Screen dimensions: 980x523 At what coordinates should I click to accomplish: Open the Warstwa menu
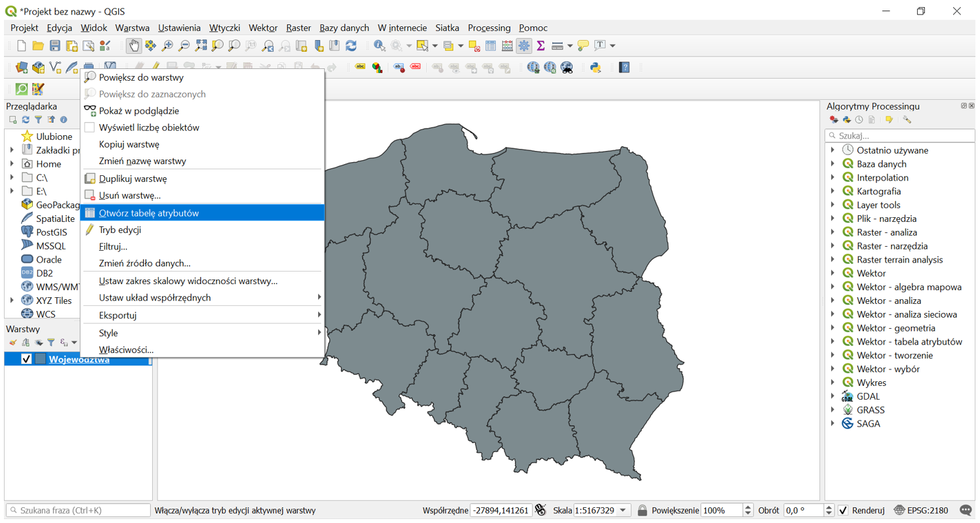(x=133, y=28)
